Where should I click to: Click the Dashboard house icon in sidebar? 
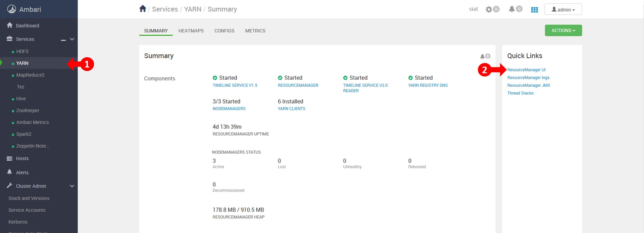click(x=10, y=25)
